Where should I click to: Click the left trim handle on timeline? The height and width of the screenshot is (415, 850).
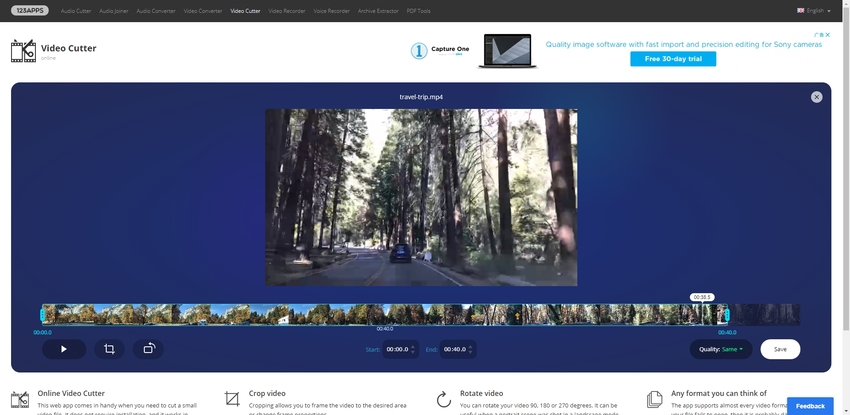[43, 315]
